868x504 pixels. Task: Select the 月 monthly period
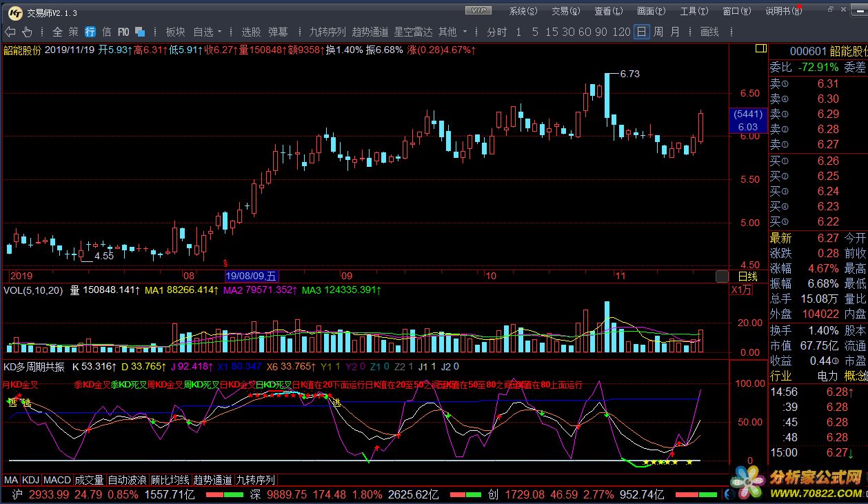[675, 32]
